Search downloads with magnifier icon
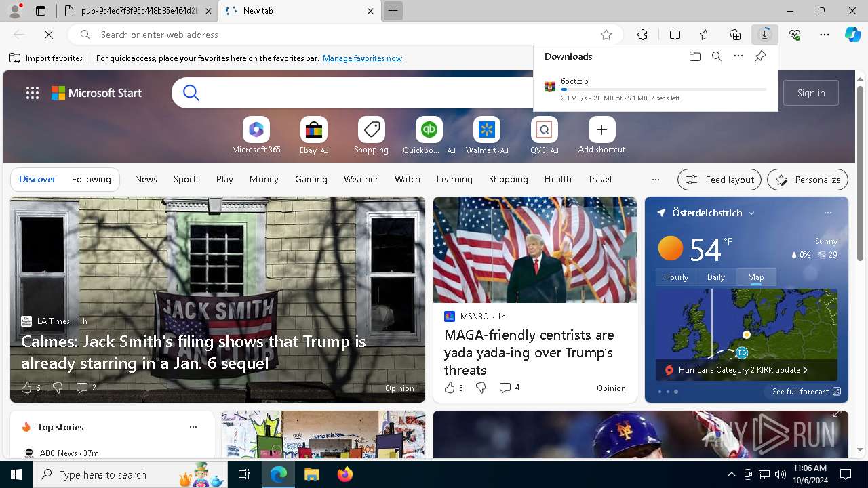Screen dimensions: 868x488 tap(716, 56)
